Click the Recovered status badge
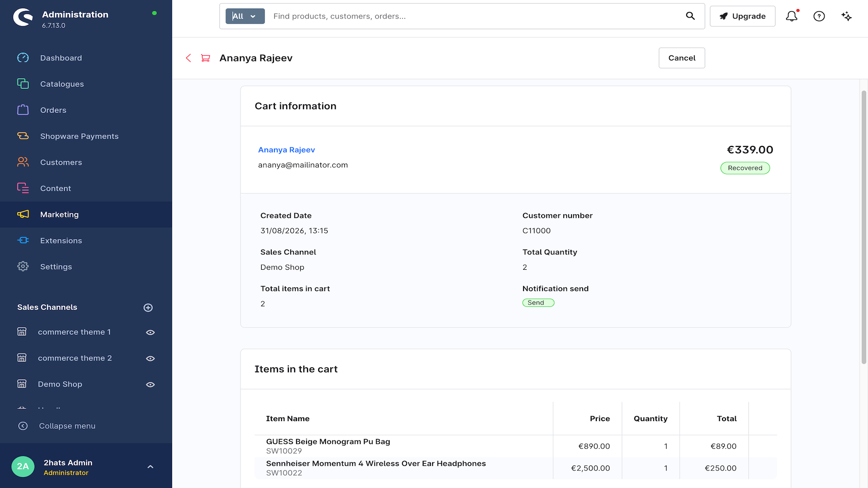The height and width of the screenshot is (488, 868). click(745, 168)
